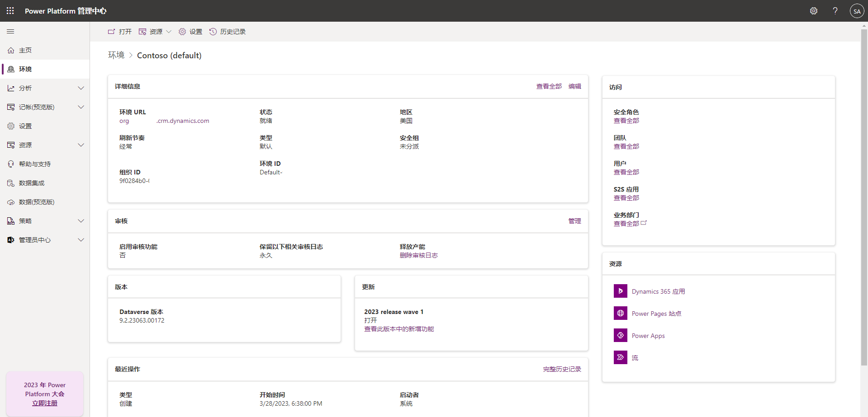Click the 设置 gear icon in sidebar
868x417 pixels.
[x=11, y=127]
